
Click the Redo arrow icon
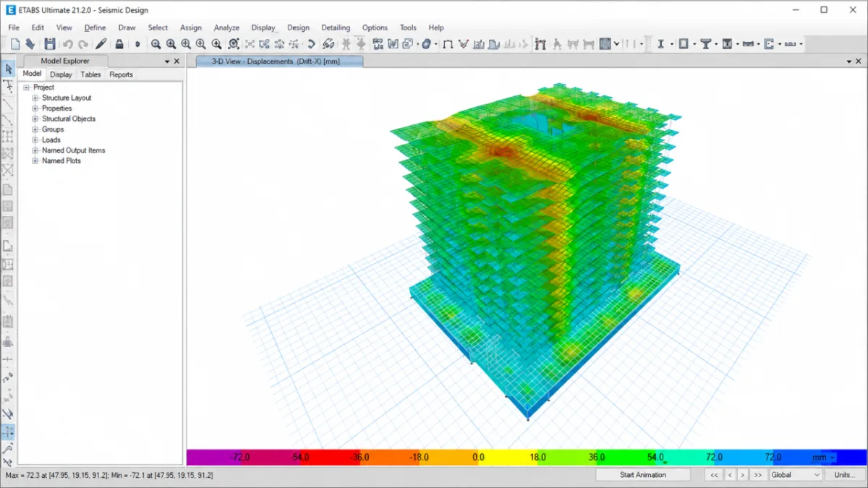pyautogui.click(x=83, y=44)
